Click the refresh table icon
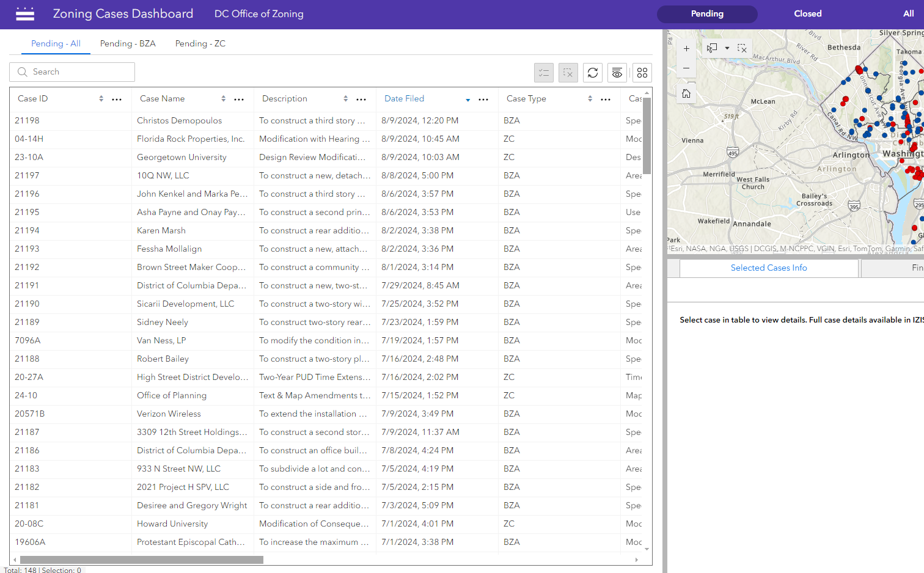 point(592,73)
